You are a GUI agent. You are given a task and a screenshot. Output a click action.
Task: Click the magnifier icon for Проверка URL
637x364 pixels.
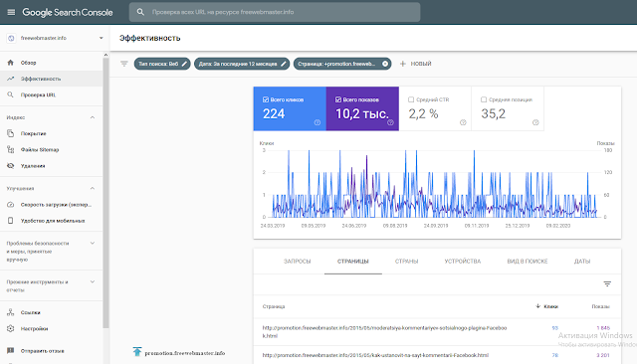[11, 94]
